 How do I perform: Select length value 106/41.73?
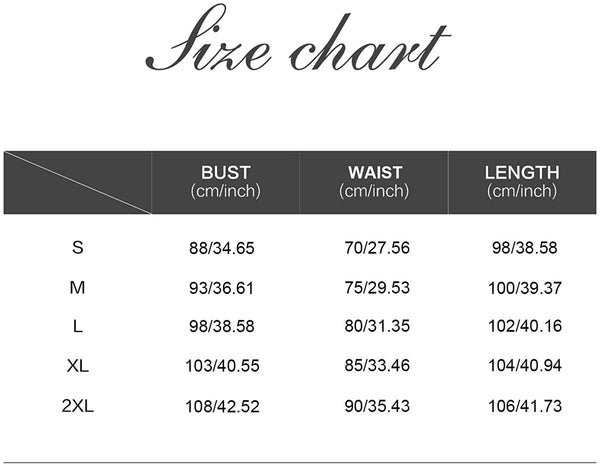527,408
